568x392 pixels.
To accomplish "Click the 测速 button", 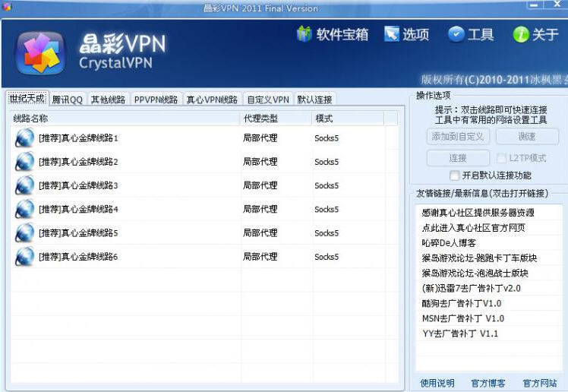I will coord(527,137).
